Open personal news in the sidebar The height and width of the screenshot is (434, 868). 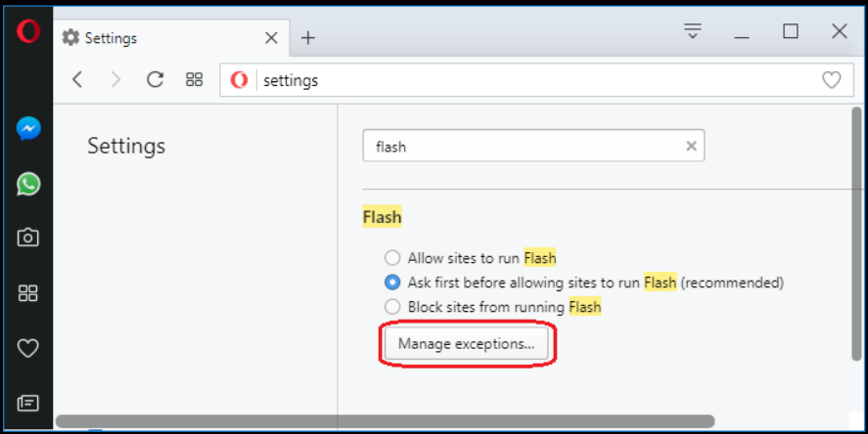(28, 402)
